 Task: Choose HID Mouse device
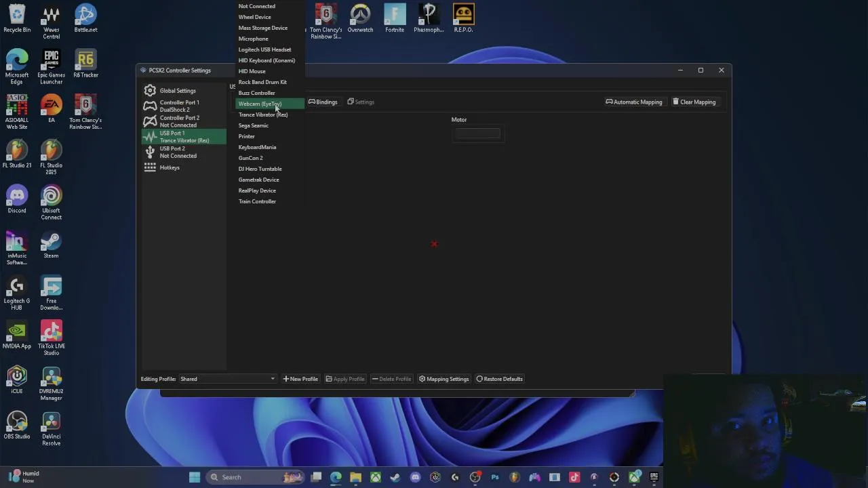coord(270,71)
